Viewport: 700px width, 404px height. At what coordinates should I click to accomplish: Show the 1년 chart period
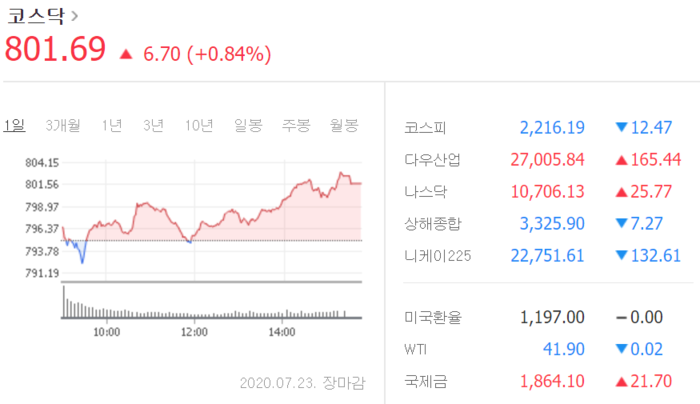coord(112,125)
